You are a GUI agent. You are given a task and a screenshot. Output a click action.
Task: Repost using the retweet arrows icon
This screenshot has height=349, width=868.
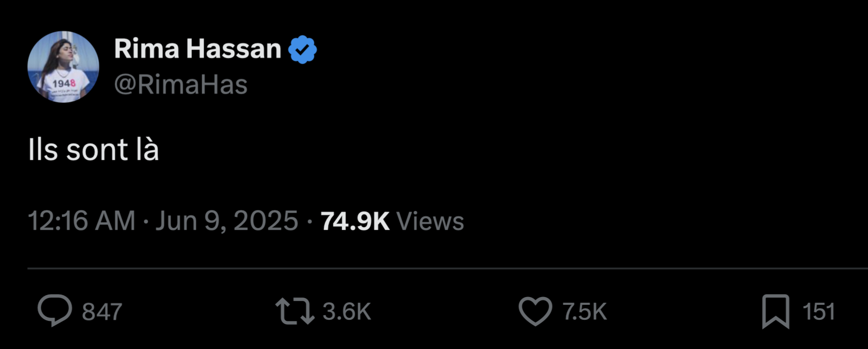[295, 311]
